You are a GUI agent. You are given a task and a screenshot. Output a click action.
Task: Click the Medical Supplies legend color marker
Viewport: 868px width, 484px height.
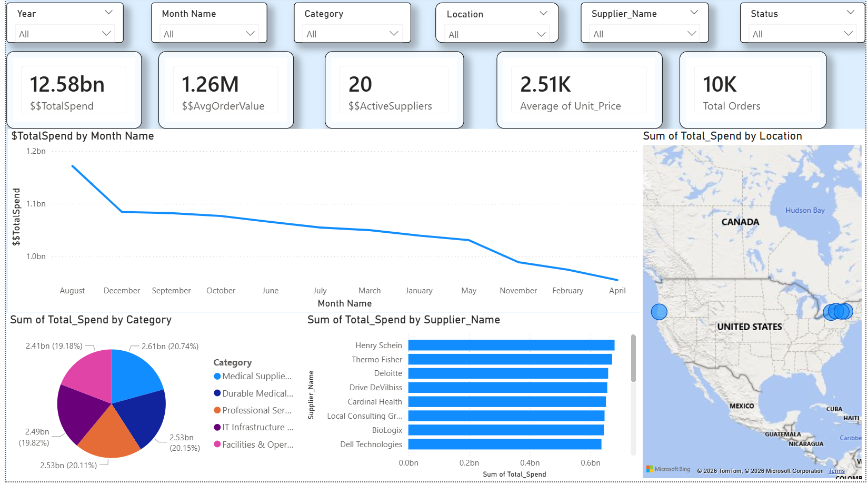(x=217, y=376)
